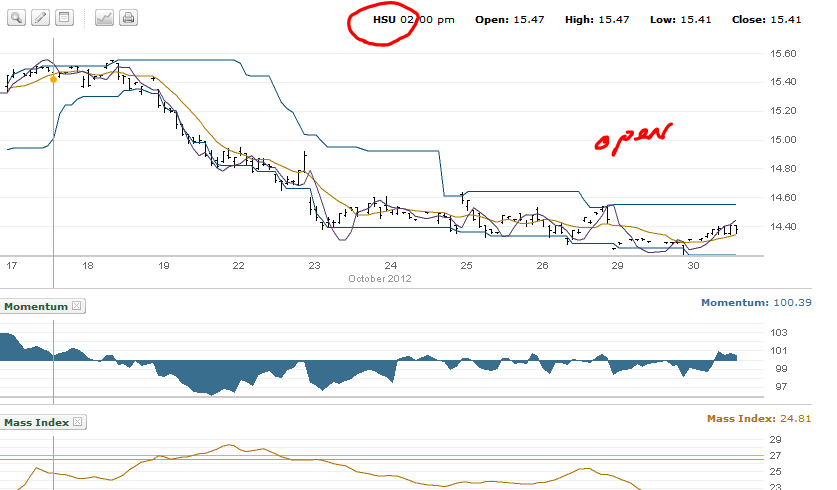The height and width of the screenshot is (490, 837).
Task: Print the chart with printer icon
Action: (x=128, y=18)
